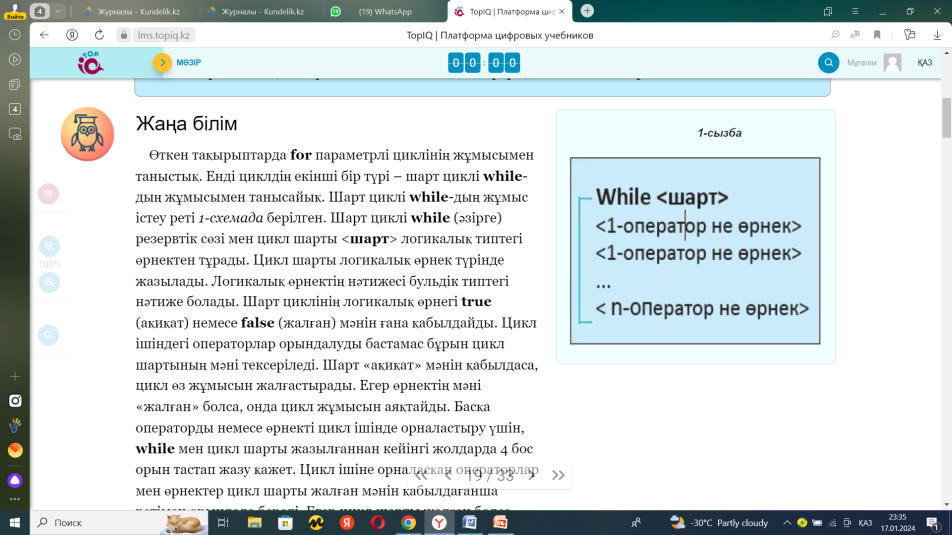Click the padlock site security icon
This screenshot has height=535, width=952.
point(124,35)
